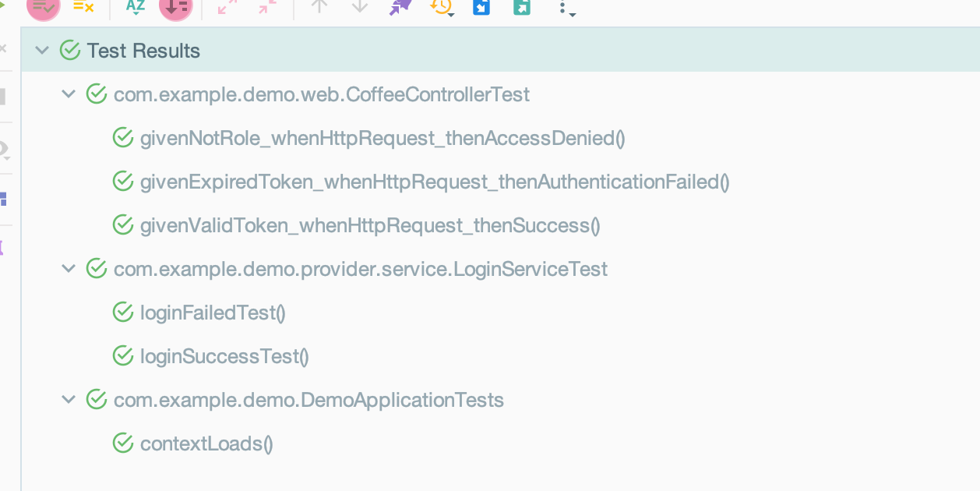The height and width of the screenshot is (491, 980).
Task: Click the teal Export Test Results icon
Action: click(x=522, y=7)
